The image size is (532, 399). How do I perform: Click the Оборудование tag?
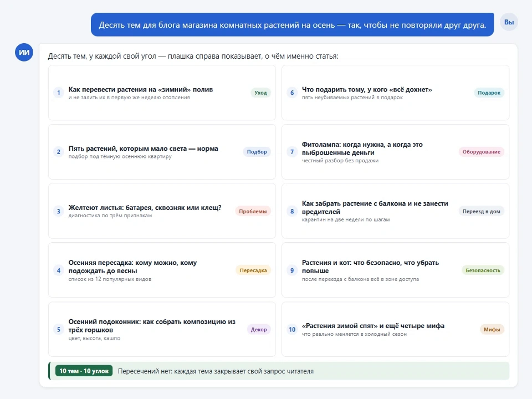(x=481, y=152)
